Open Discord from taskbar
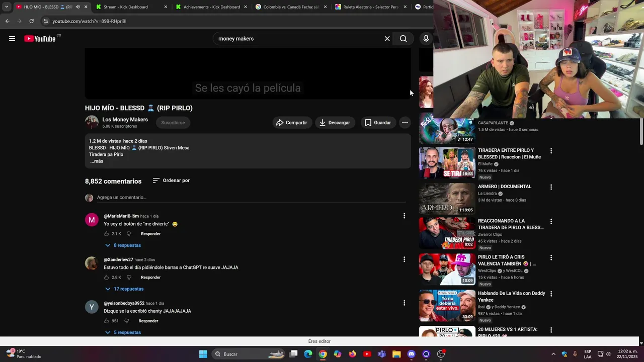This screenshot has height=362, width=644. (x=412, y=354)
